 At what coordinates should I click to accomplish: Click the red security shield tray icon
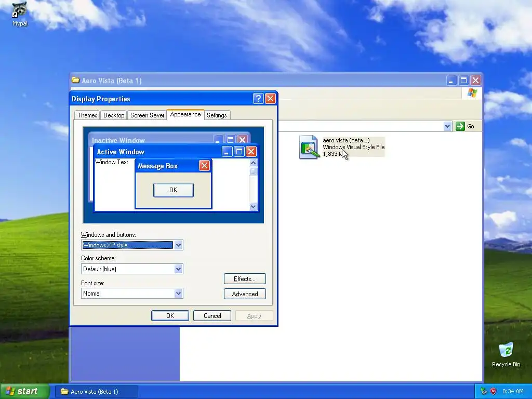pyautogui.click(x=493, y=391)
